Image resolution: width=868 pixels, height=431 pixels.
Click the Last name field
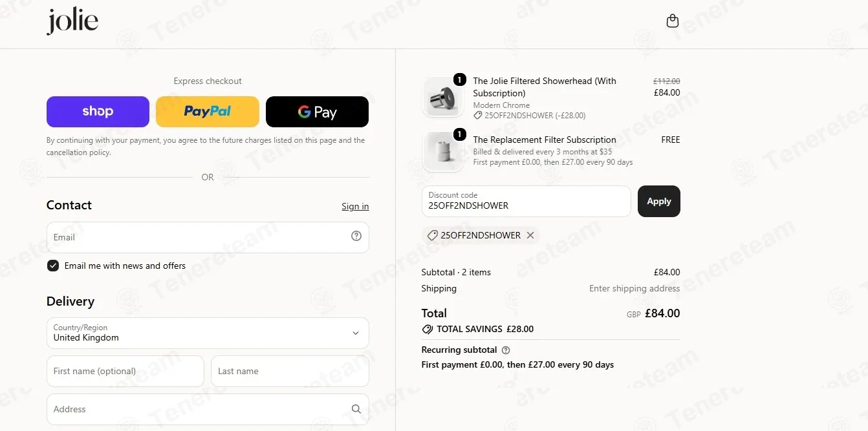(x=290, y=372)
